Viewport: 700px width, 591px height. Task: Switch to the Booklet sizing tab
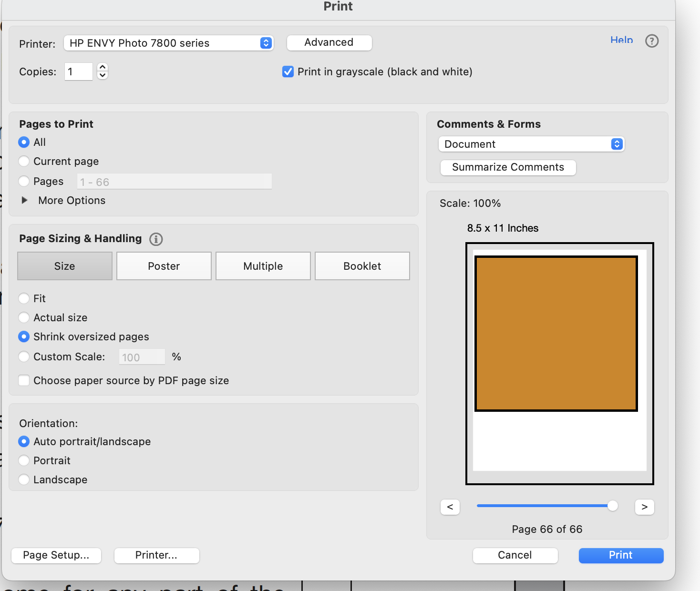pos(362,266)
